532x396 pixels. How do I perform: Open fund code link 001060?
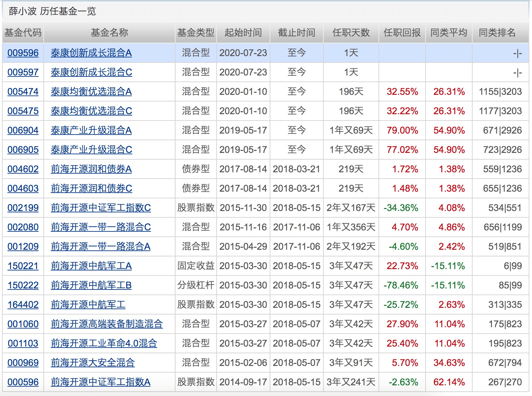point(23,324)
